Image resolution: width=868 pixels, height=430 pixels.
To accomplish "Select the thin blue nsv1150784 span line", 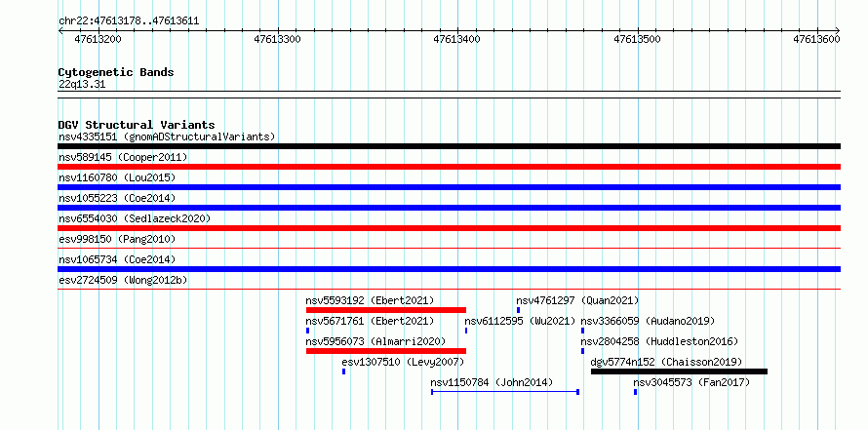I will (505, 392).
